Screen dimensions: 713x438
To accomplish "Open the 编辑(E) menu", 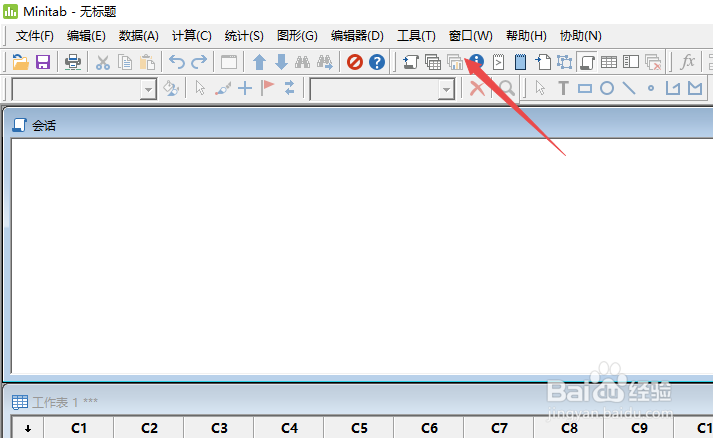I will (x=86, y=35).
